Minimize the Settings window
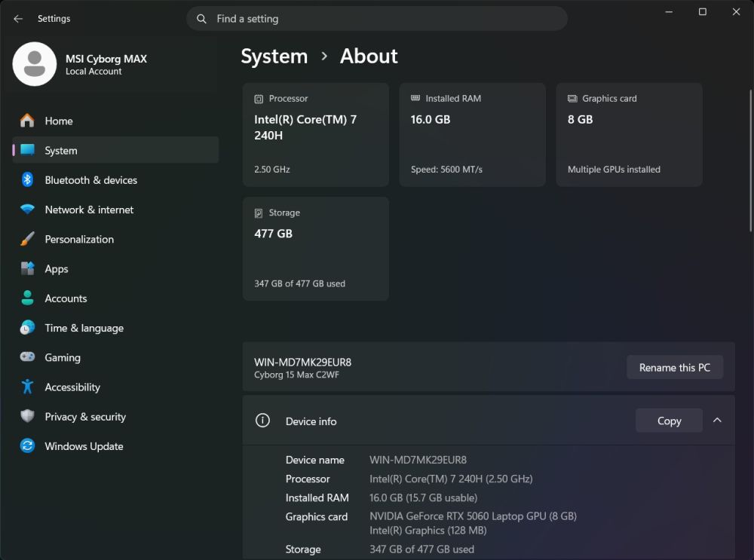 (669, 11)
